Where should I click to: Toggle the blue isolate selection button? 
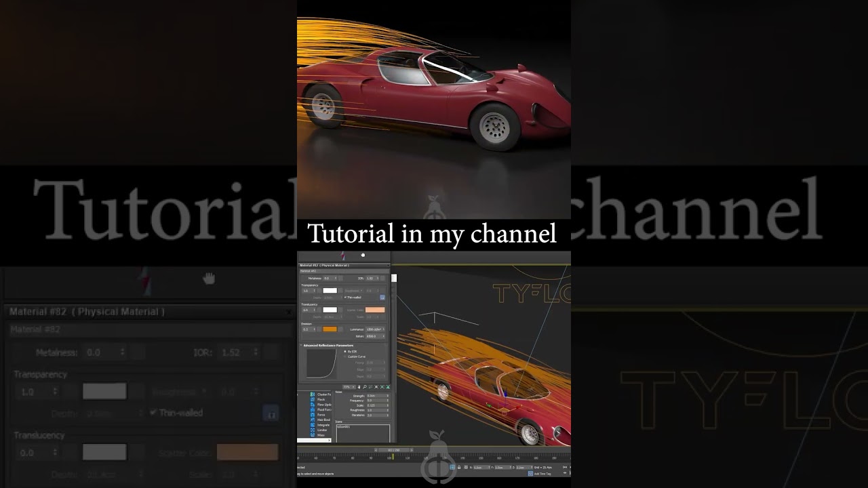click(x=452, y=467)
